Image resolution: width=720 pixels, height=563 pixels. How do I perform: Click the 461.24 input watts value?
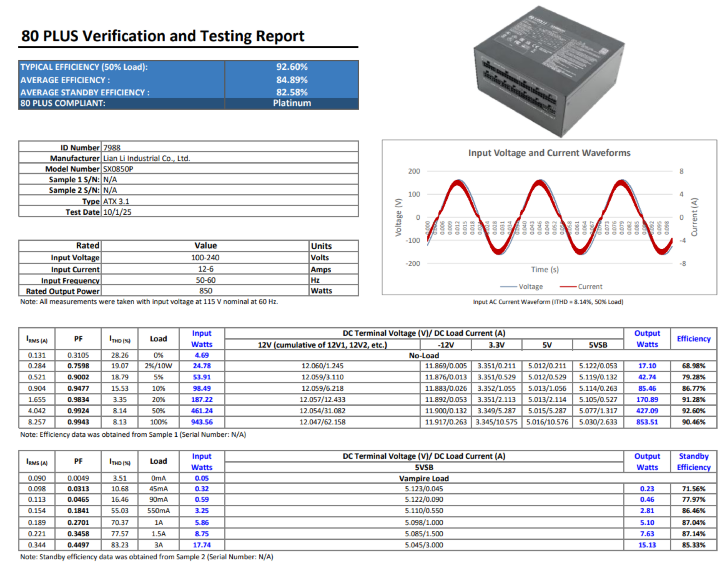coord(202,411)
